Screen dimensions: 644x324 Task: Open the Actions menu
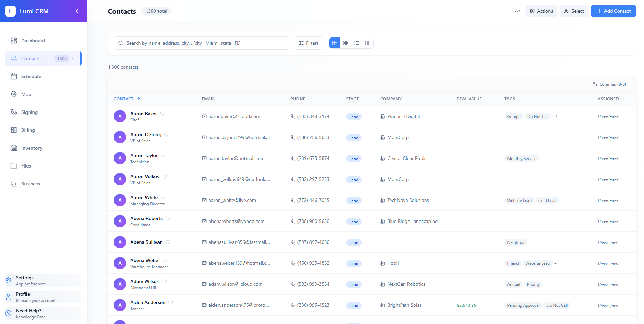(x=541, y=11)
